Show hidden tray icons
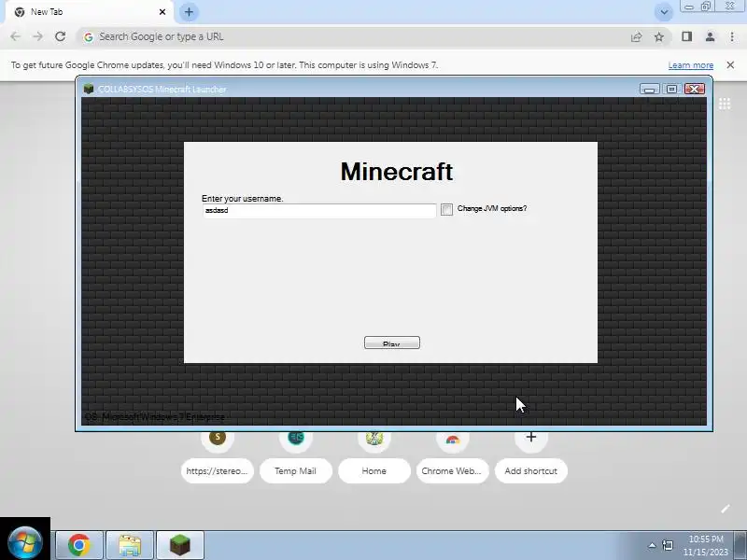This screenshot has width=747, height=560. (x=652, y=545)
